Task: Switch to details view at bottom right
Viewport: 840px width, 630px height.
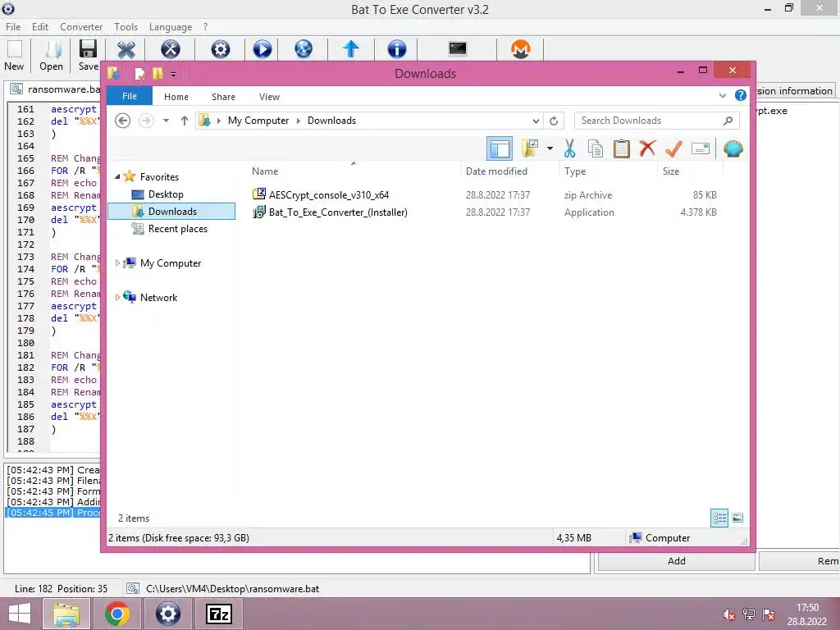Action: (719, 518)
